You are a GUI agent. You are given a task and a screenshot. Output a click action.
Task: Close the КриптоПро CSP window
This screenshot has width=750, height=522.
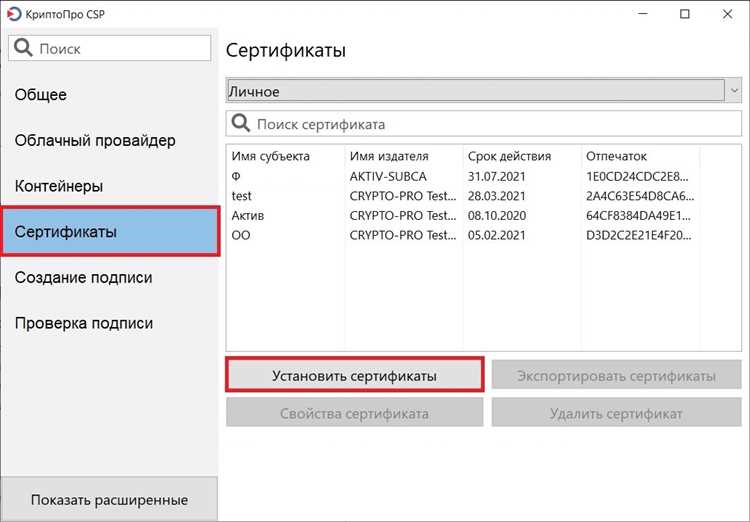tap(728, 14)
